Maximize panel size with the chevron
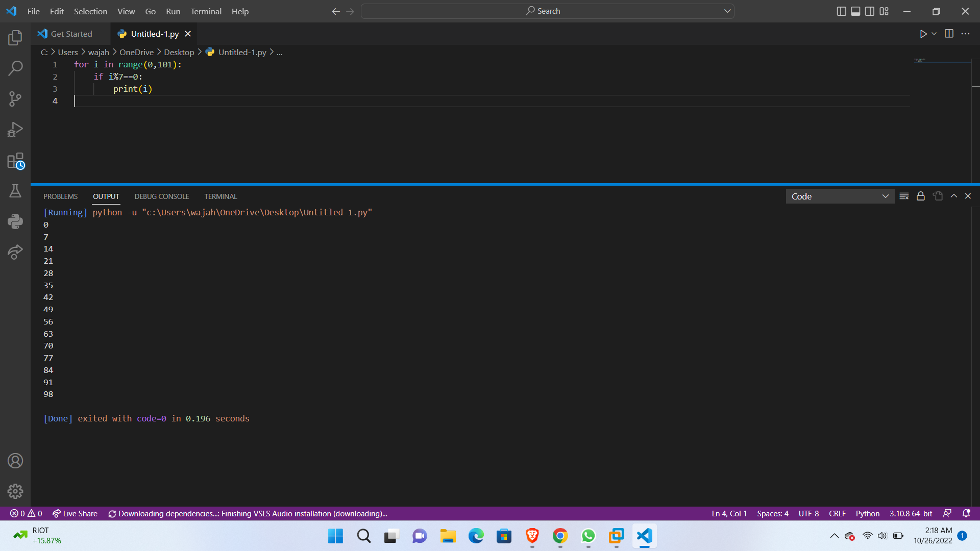The width and height of the screenshot is (980, 551). [x=953, y=196]
